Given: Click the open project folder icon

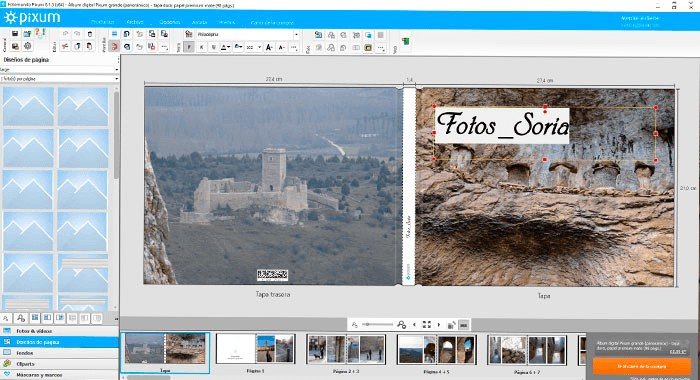Looking at the screenshot, I should [27, 34].
